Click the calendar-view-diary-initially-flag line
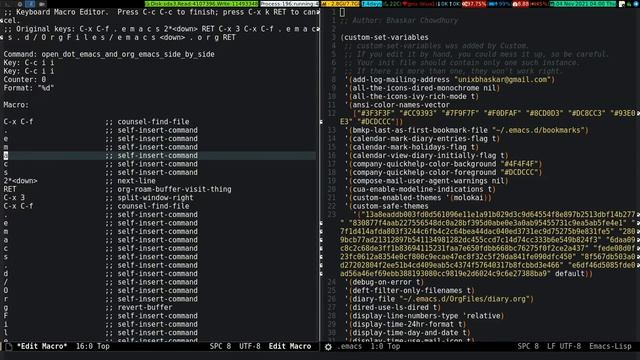Viewport: 640px width, 360px height. point(427,156)
